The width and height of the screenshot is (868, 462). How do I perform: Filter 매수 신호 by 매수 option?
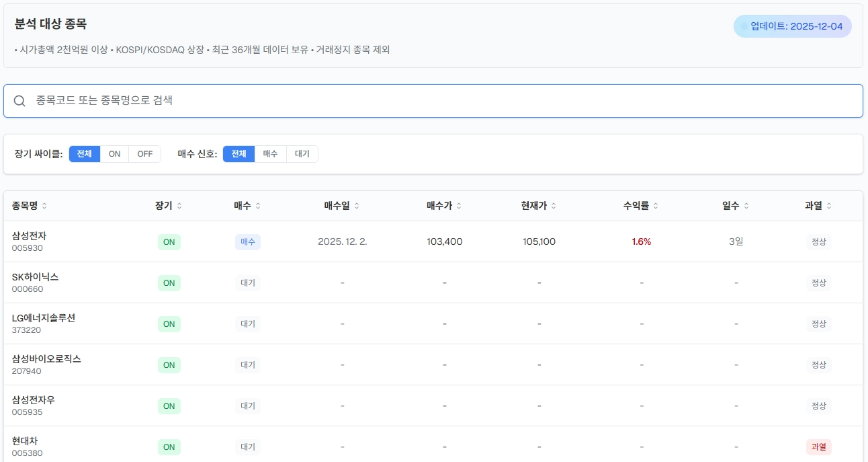click(270, 154)
